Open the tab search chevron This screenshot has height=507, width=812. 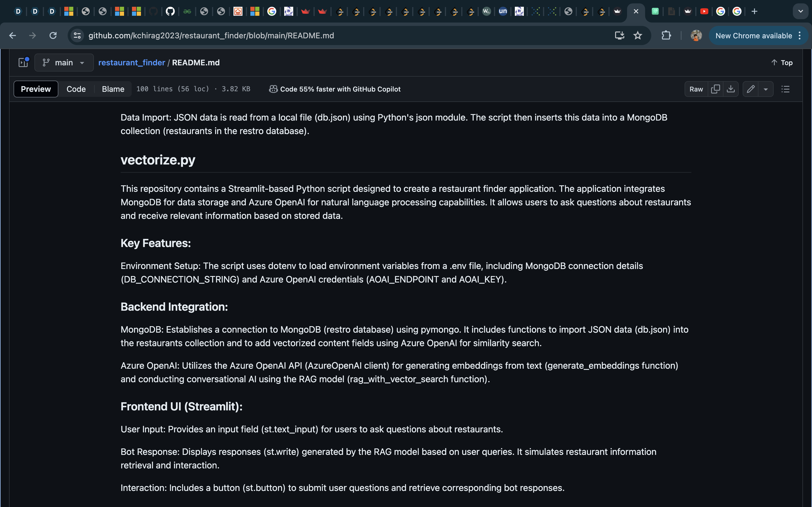pos(800,11)
